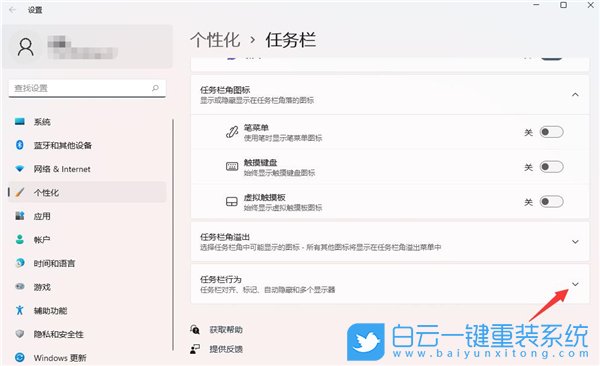Click the back arrow in Settings title bar
Screen dimensions: 600x366
pyautogui.click(x=13, y=10)
